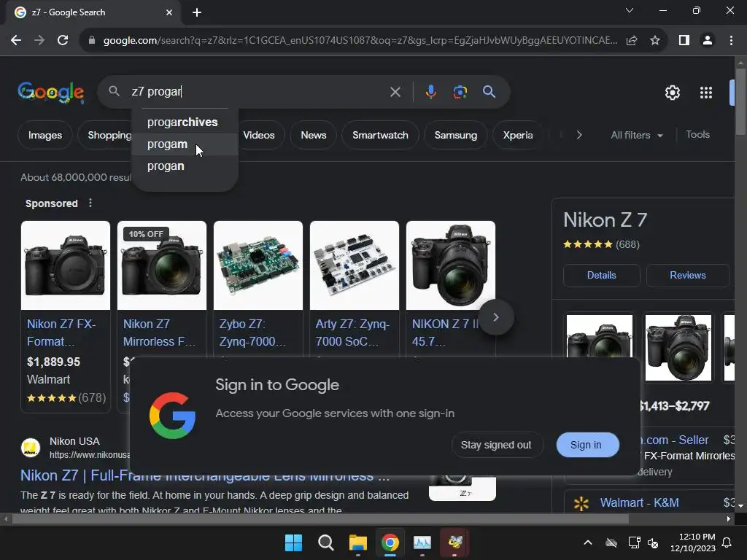
Task: Select the Samsung filter chip
Action: (455, 135)
